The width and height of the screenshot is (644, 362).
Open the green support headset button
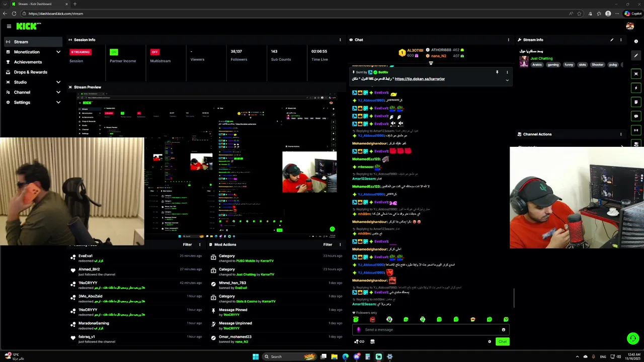click(x=633, y=338)
